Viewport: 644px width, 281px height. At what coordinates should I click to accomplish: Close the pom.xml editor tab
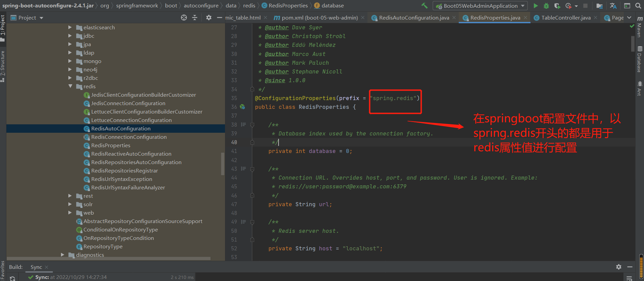[x=363, y=18]
